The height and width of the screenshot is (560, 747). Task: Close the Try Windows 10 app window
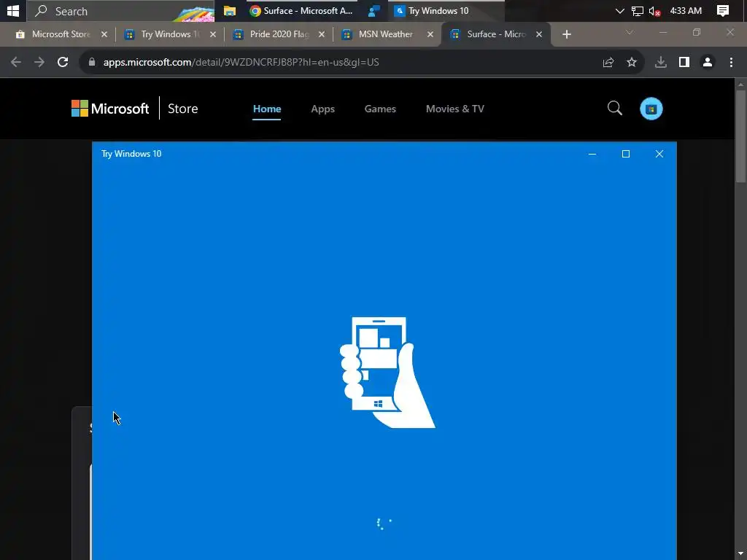click(x=659, y=154)
